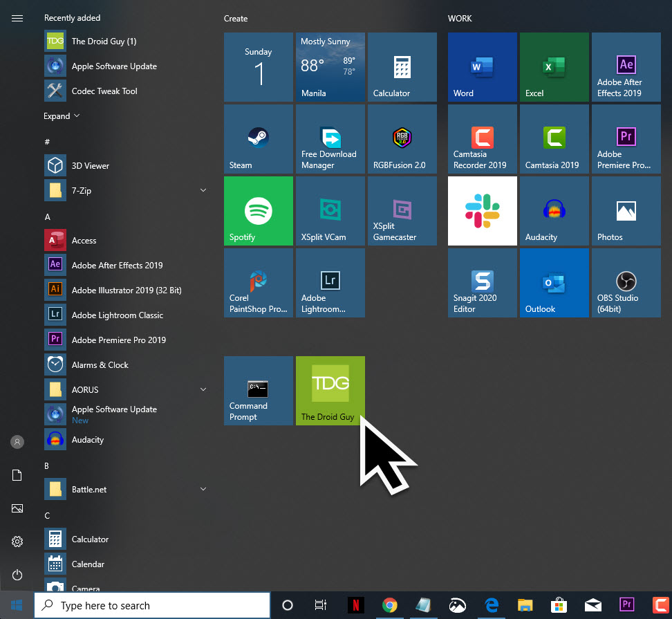Open Pictures from the left rail
The image size is (672, 619).
[x=17, y=508]
